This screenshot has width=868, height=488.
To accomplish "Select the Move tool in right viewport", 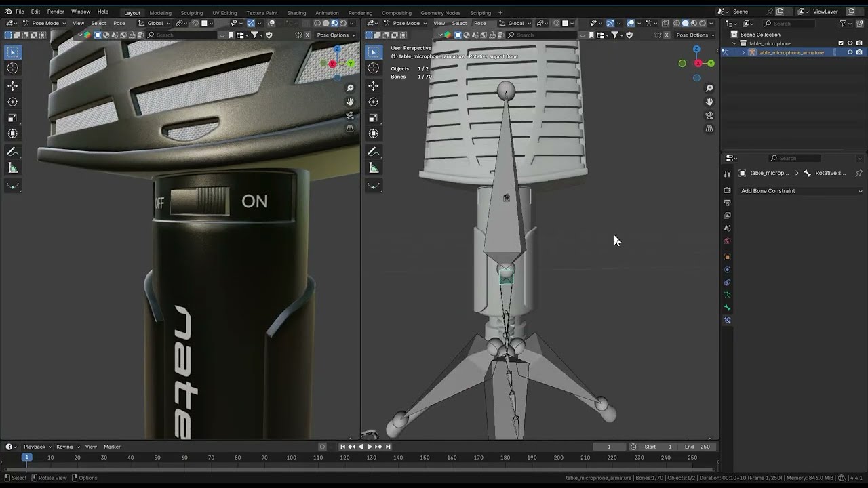I will click(374, 86).
